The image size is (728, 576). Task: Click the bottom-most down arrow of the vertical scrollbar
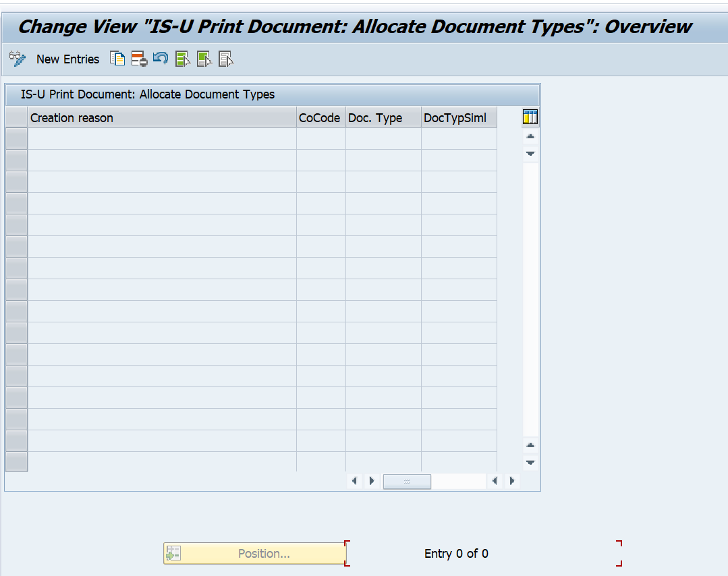coord(530,462)
